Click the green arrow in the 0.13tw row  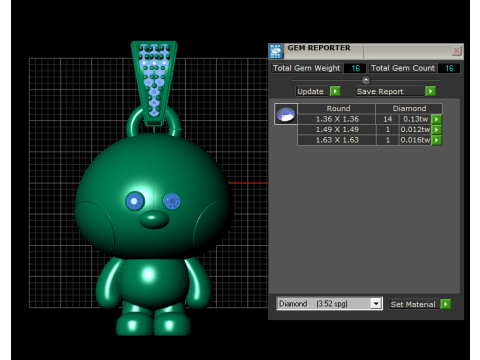[x=436, y=119]
